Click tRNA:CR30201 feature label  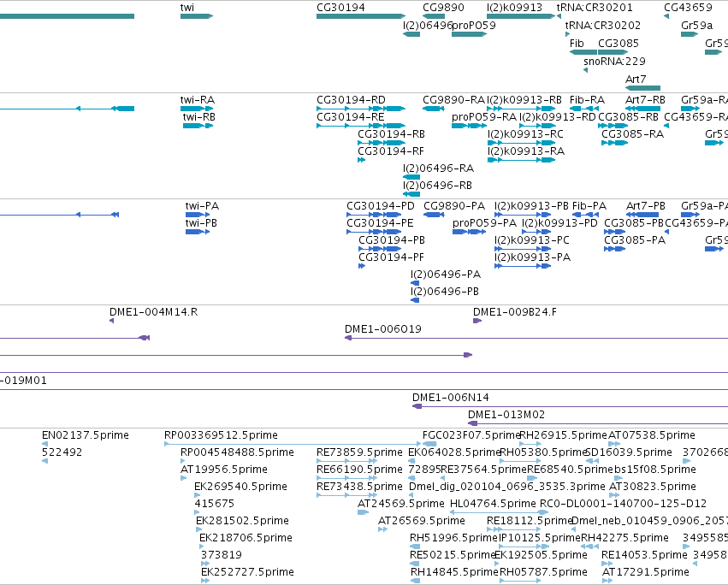595,8
